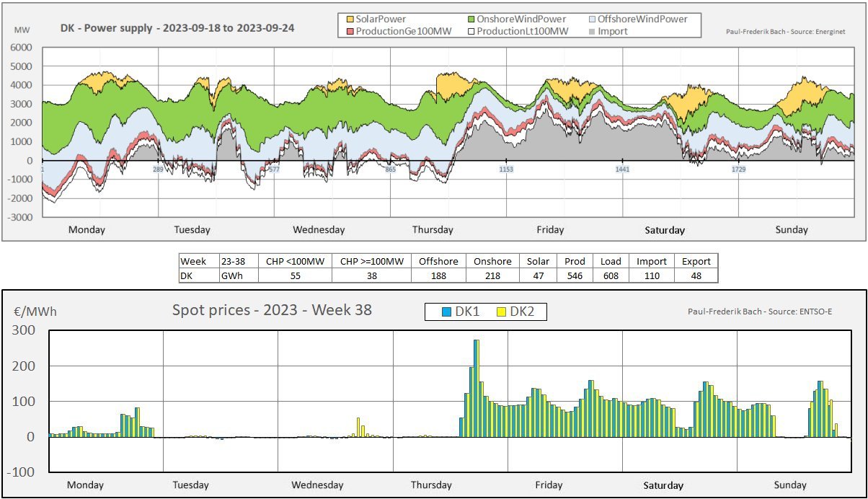Select the Export column header in table
This screenshot has height=499, width=868.
696,261
